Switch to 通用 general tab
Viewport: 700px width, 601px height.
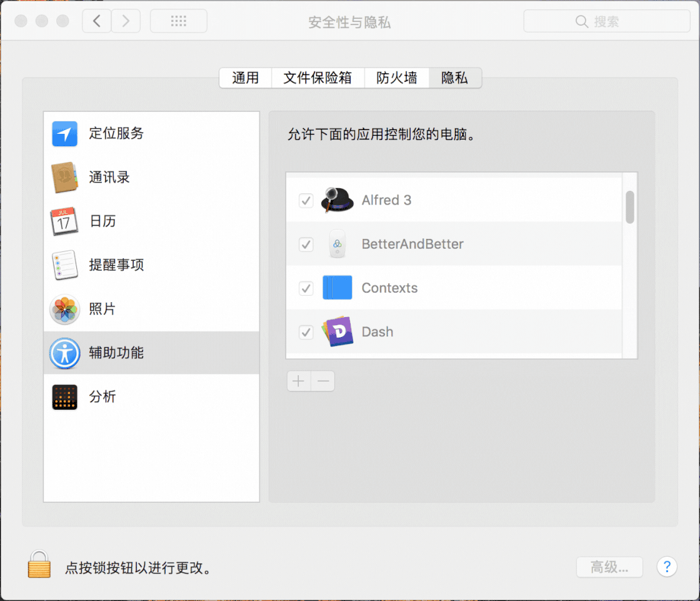pyautogui.click(x=246, y=78)
